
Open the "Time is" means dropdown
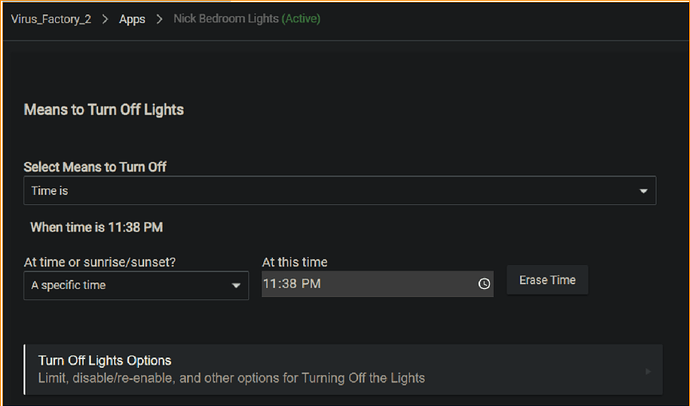coord(339,190)
